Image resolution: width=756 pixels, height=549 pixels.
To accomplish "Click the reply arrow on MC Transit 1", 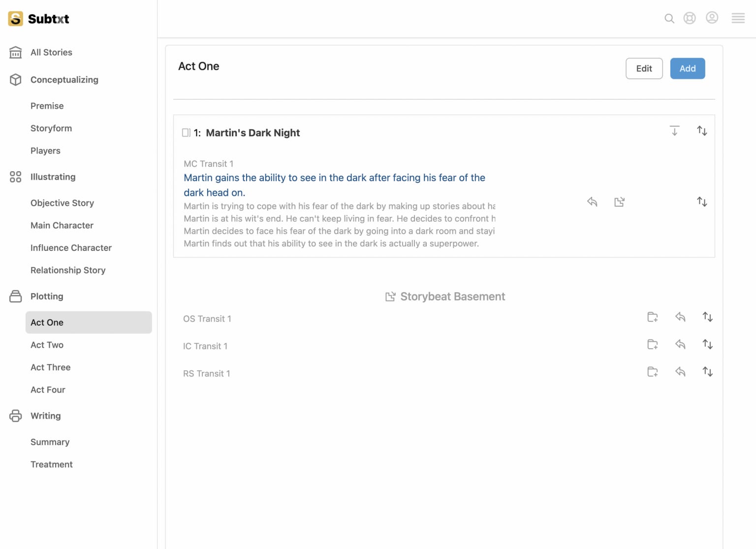I will point(592,202).
